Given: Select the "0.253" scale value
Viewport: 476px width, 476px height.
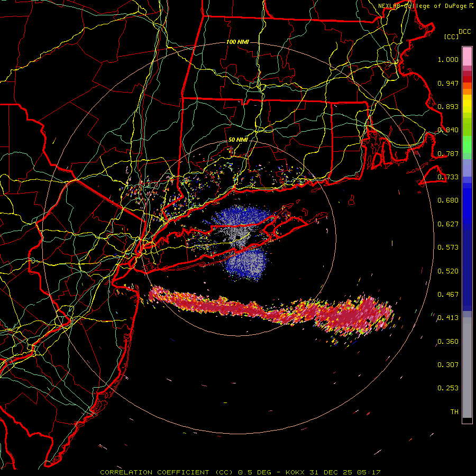Looking at the screenshot, I should pyautogui.click(x=448, y=388).
